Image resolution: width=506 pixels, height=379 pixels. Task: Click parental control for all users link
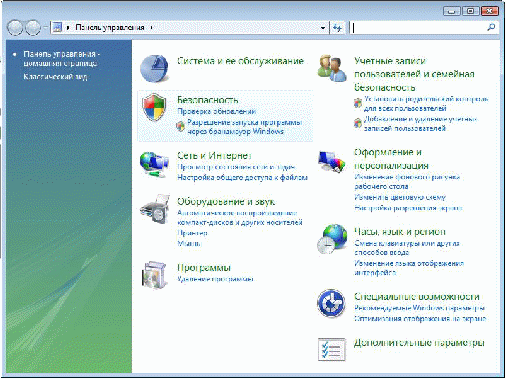click(x=426, y=104)
